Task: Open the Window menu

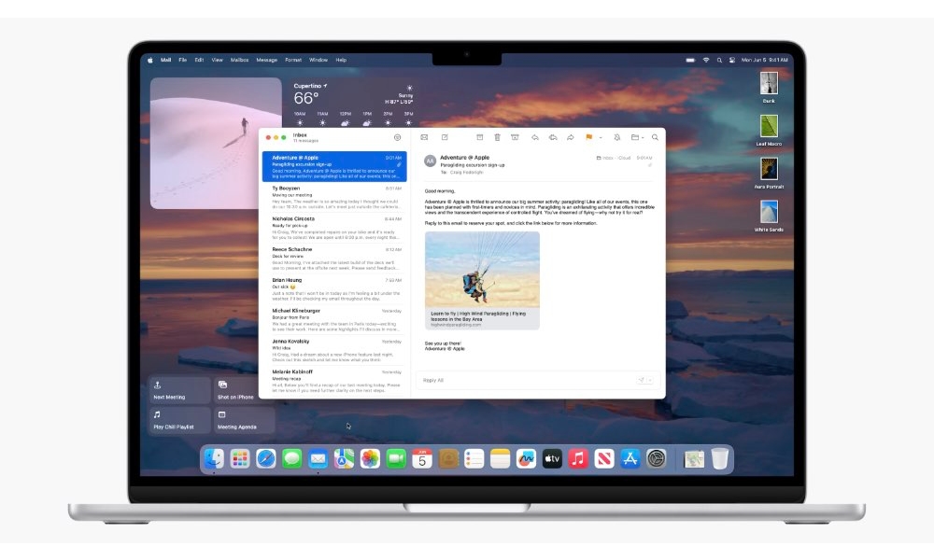Action: (x=318, y=60)
